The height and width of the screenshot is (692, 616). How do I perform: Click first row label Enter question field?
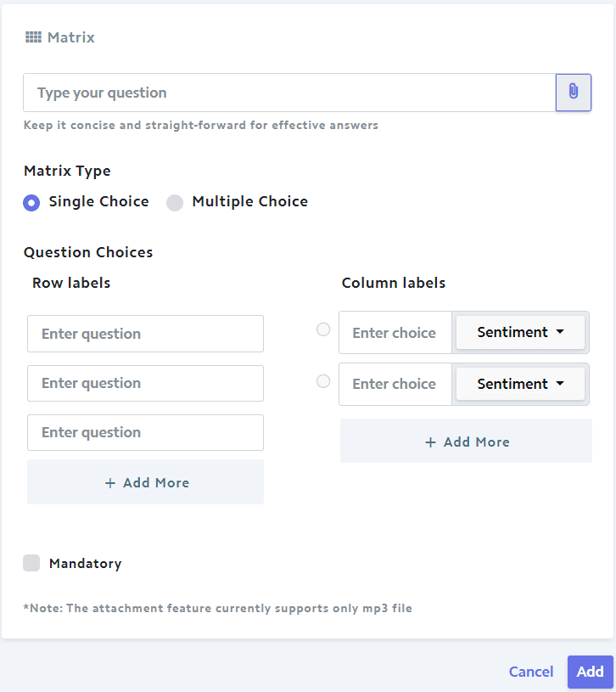[145, 334]
